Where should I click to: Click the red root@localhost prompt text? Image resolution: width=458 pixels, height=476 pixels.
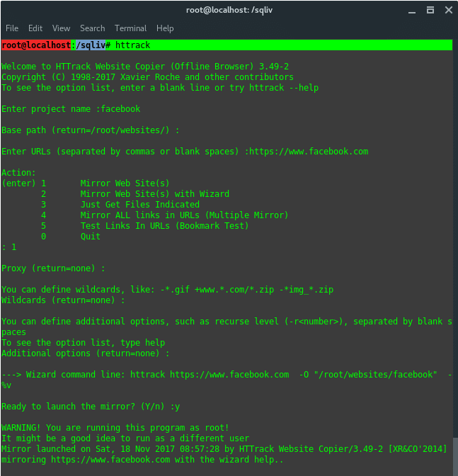coord(36,45)
